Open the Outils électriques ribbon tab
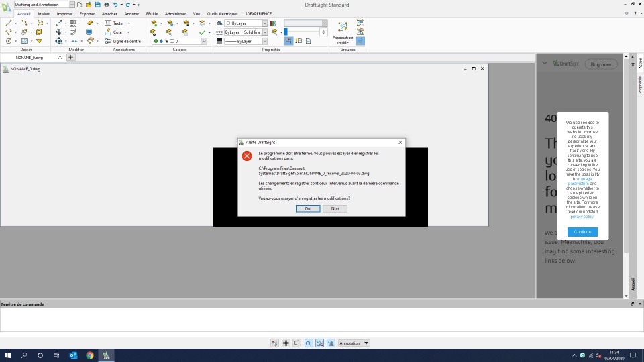644x362 pixels. (222, 14)
